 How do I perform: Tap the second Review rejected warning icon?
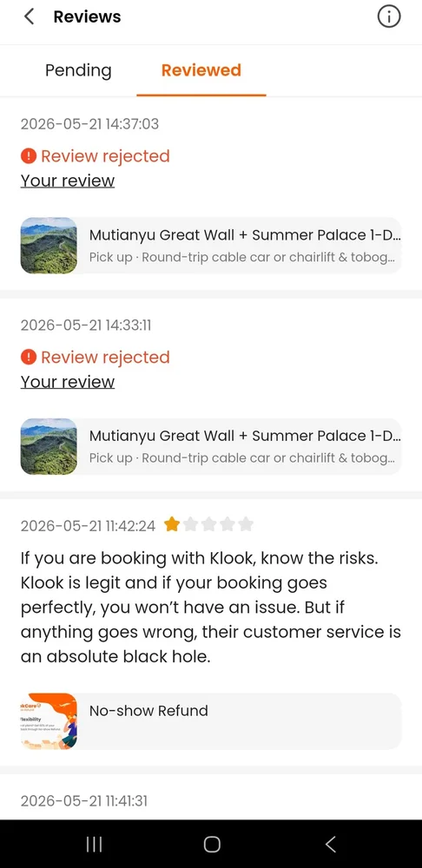click(x=29, y=357)
